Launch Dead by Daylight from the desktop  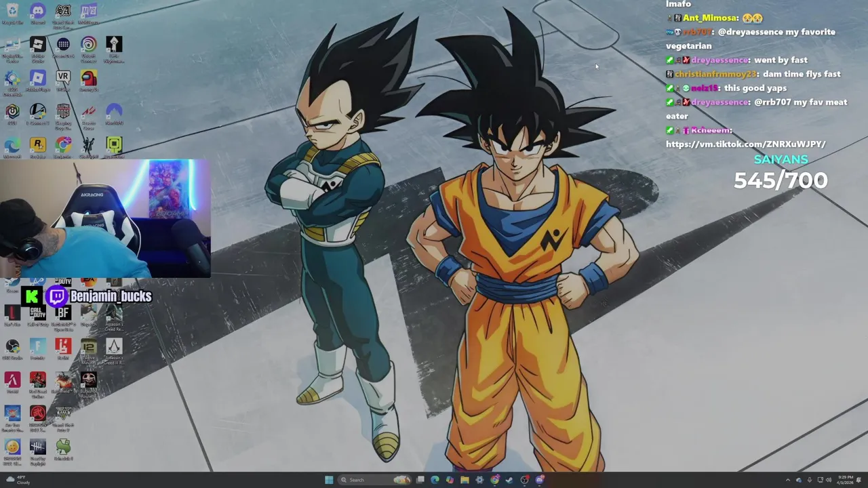38,452
